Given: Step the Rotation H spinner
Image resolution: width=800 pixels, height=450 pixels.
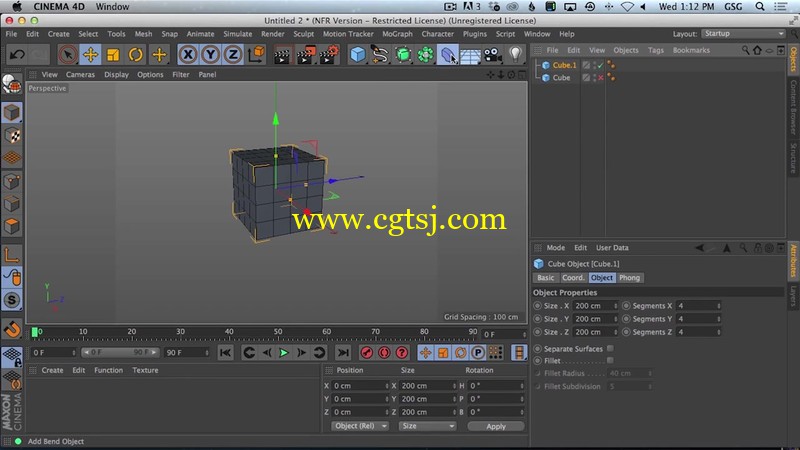Looking at the screenshot, I should (x=521, y=386).
